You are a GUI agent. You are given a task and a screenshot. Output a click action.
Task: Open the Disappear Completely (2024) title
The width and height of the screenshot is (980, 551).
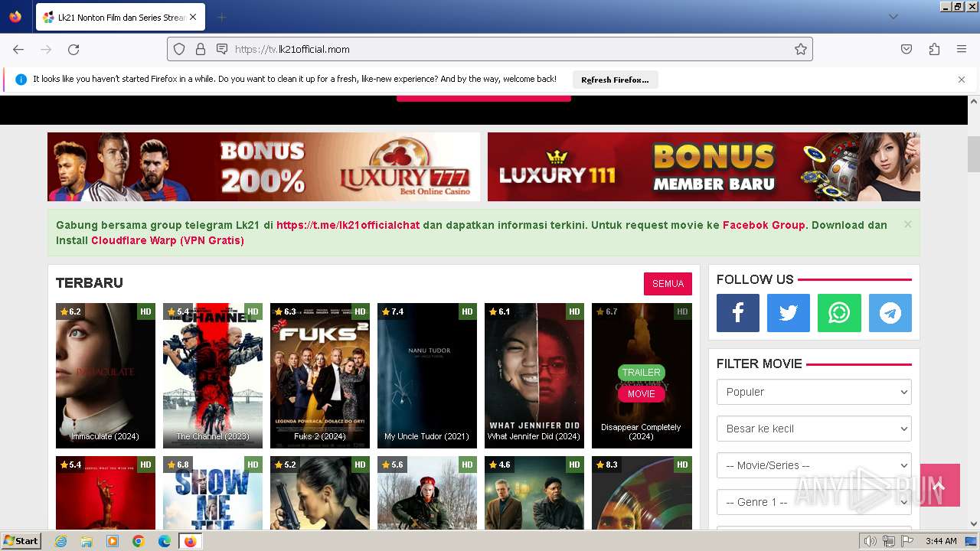point(641,432)
